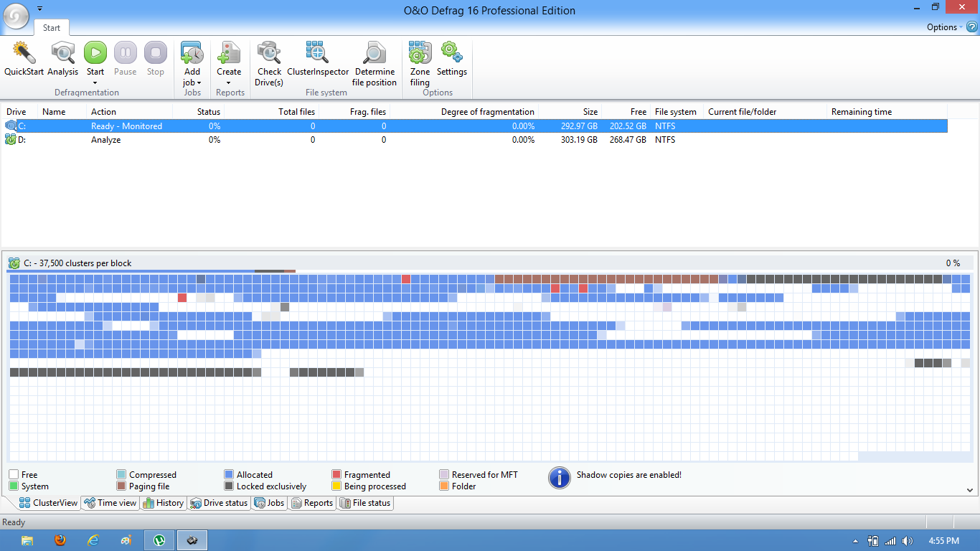Click the shadow copies info icon
The width and height of the screenshot is (980, 551).
click(x=560, y=478)
